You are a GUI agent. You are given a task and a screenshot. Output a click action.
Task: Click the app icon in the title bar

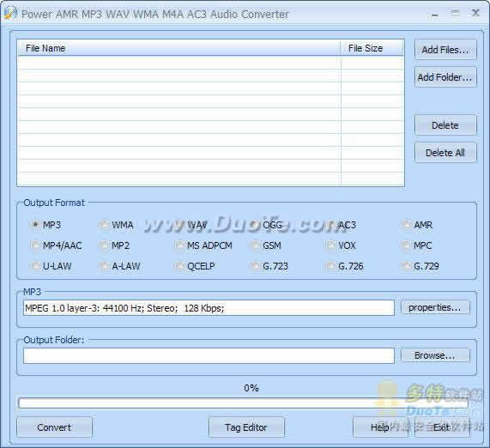10,13
